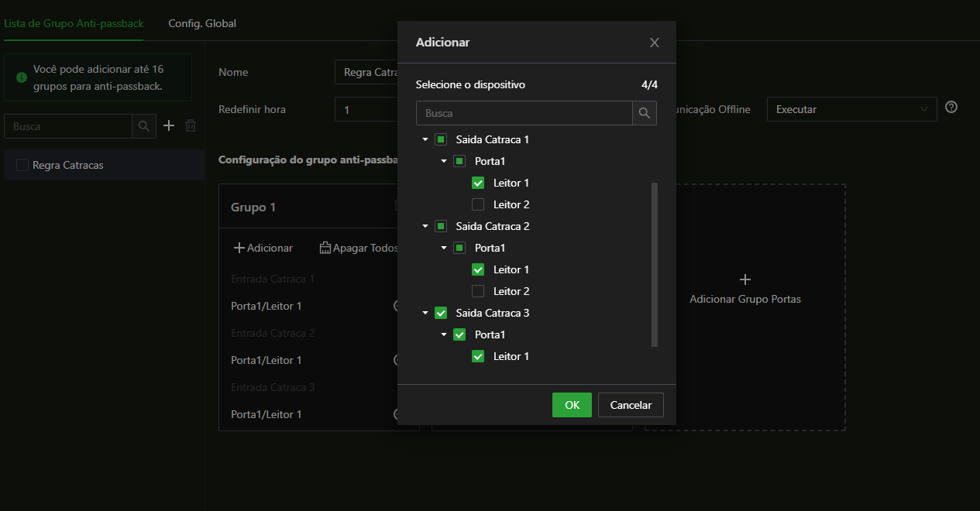The width and height of the screenshot is (980, 511).
Task: Click the Busca field in Adicionar dialog
Action: coord(524,113)
